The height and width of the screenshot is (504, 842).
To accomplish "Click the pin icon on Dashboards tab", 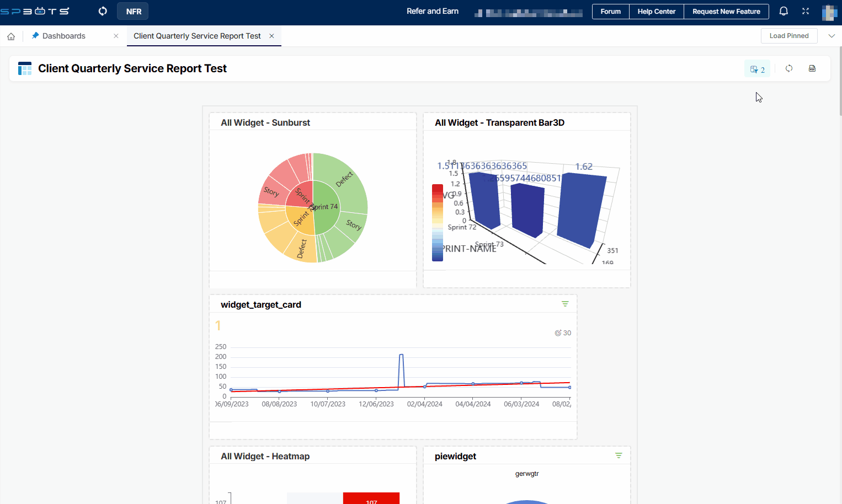I will point(35,36).
